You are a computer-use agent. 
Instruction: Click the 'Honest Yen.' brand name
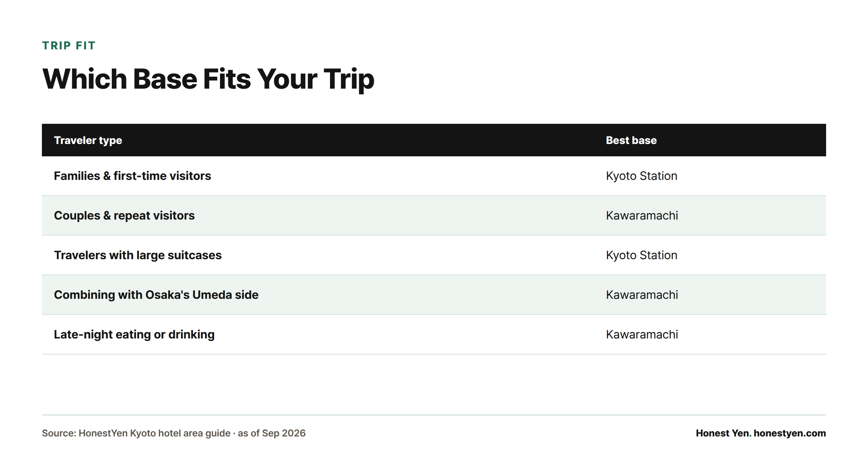click(x=724, y=433)
